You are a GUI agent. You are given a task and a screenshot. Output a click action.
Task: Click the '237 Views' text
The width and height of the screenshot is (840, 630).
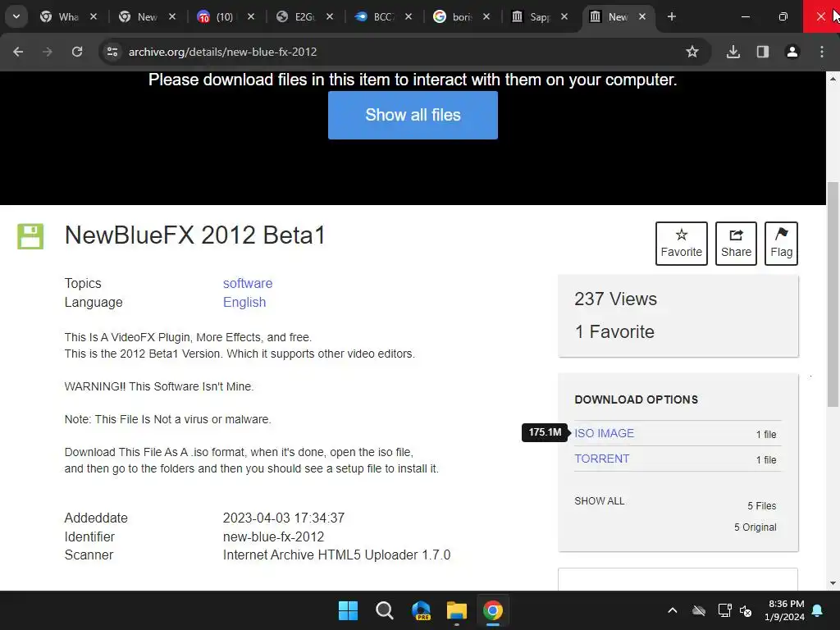coord(615,299)
